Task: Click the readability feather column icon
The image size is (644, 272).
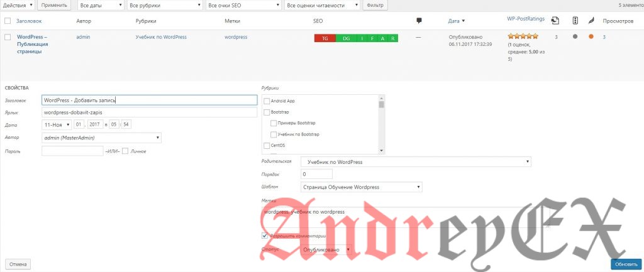Action: tap(591, 21)
